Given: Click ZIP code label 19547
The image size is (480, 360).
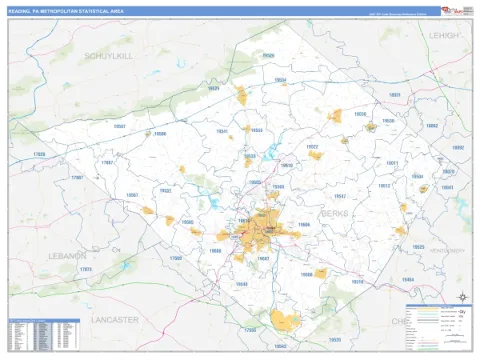Looking at the screenshot, I should pos(340,196).
